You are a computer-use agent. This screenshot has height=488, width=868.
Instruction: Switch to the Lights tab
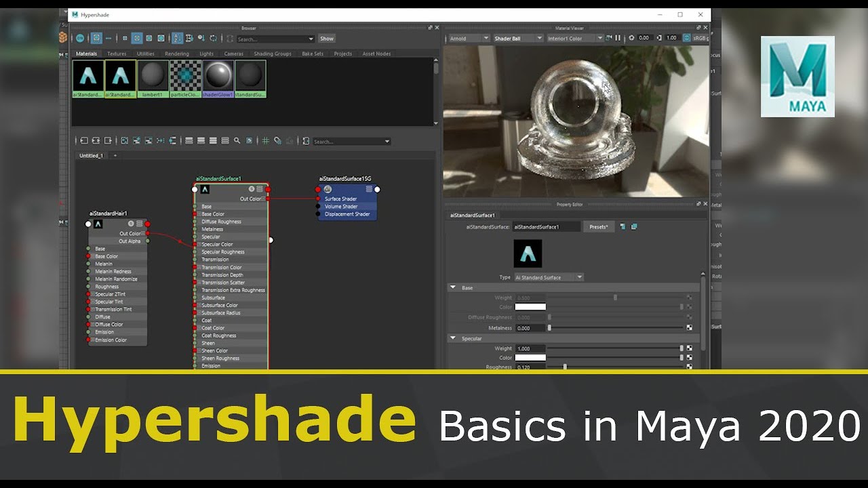point(206,54)
